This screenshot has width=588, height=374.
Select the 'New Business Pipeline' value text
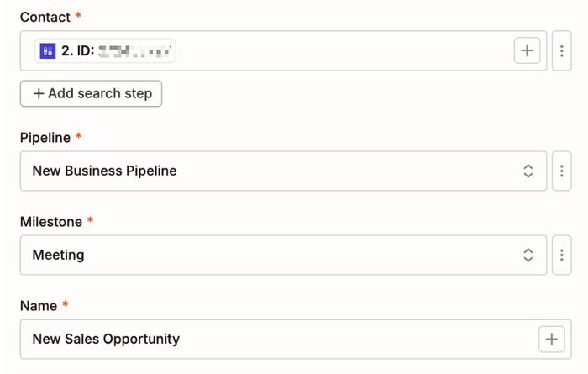pos(104,171)
